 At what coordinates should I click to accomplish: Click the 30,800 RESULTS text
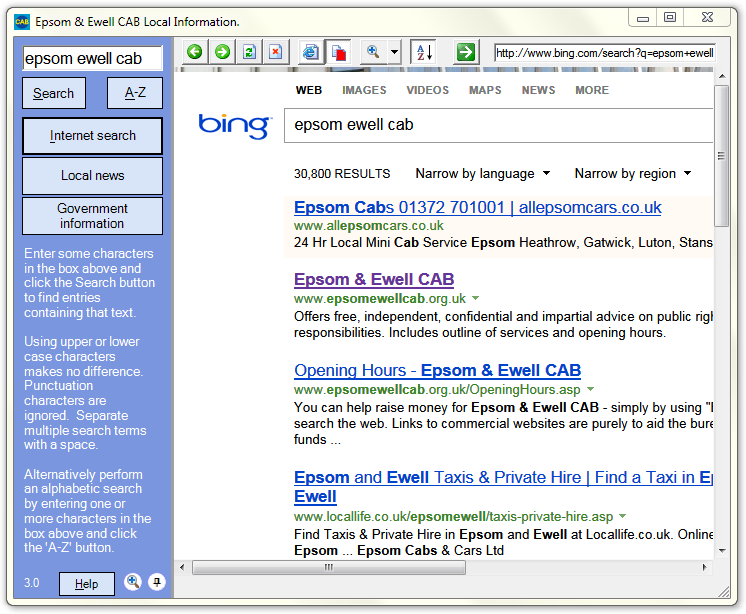click(x=342, y=174)
